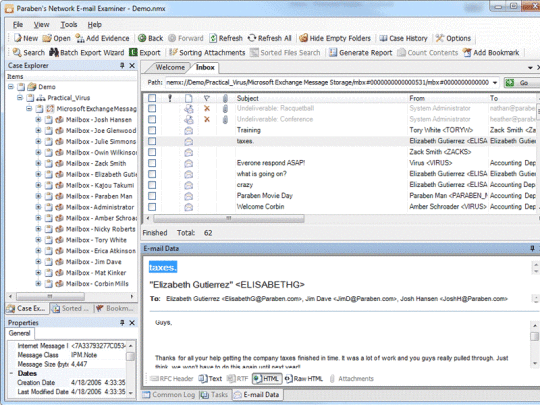540x405 pixels.
Task: Click attachment icon on Undeliverable: Racquetball row
Action: pos(225,109)
